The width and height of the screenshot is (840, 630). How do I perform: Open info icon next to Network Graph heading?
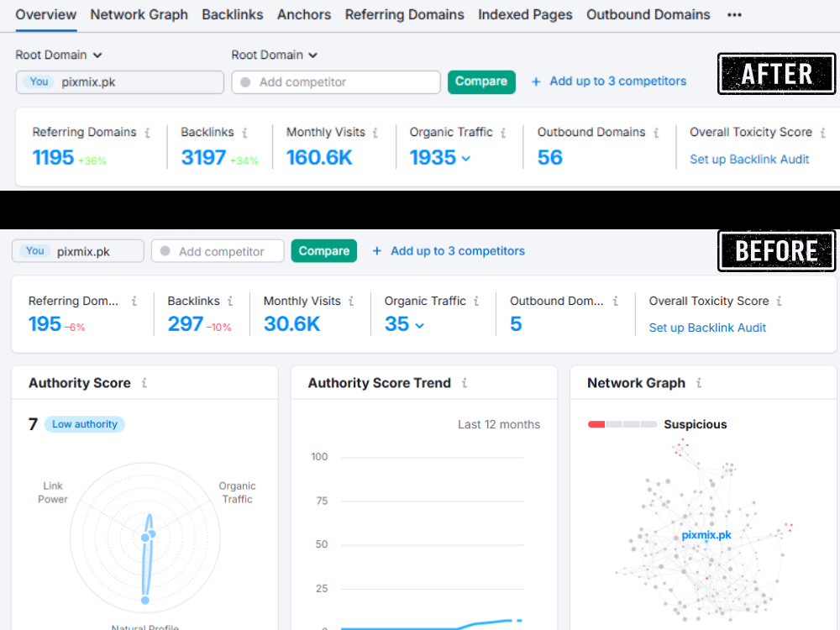click(699, 383)
